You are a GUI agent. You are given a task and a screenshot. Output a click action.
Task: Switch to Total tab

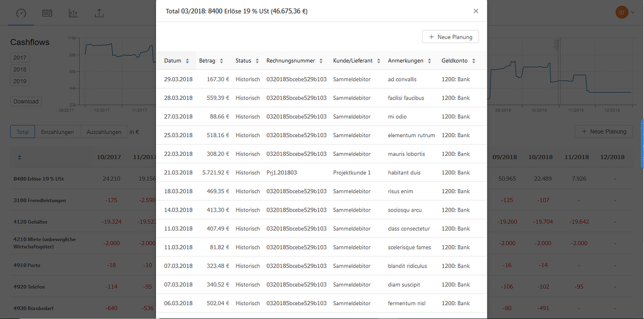coord(22,132)
